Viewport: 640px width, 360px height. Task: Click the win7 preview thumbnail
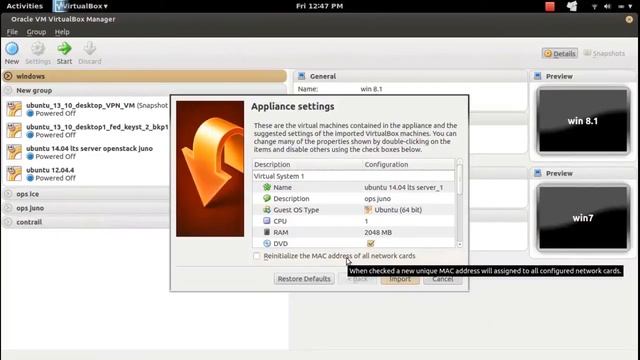(x=583, y=218)
